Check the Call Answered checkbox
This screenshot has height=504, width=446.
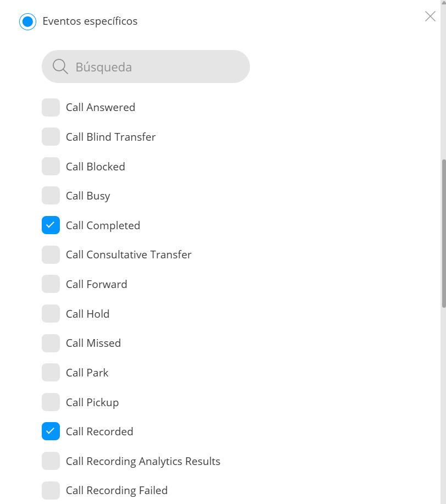coord(51,107)
